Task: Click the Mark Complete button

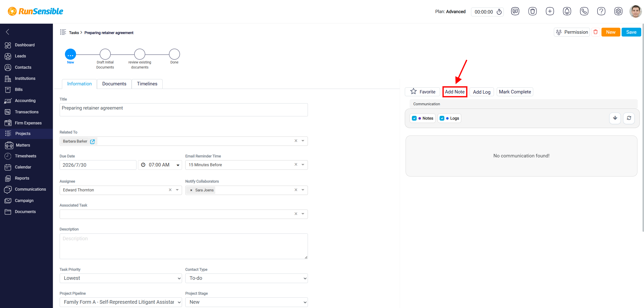Action: (515, 92)
